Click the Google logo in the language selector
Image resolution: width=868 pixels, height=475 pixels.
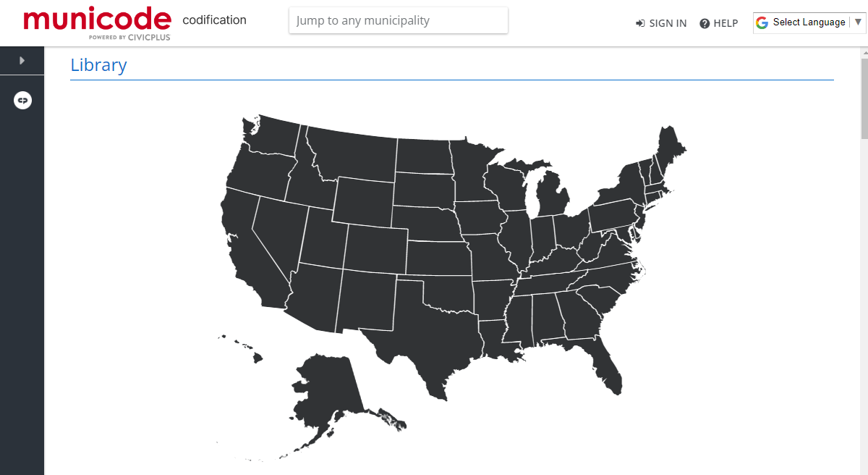tap(762, 22)
